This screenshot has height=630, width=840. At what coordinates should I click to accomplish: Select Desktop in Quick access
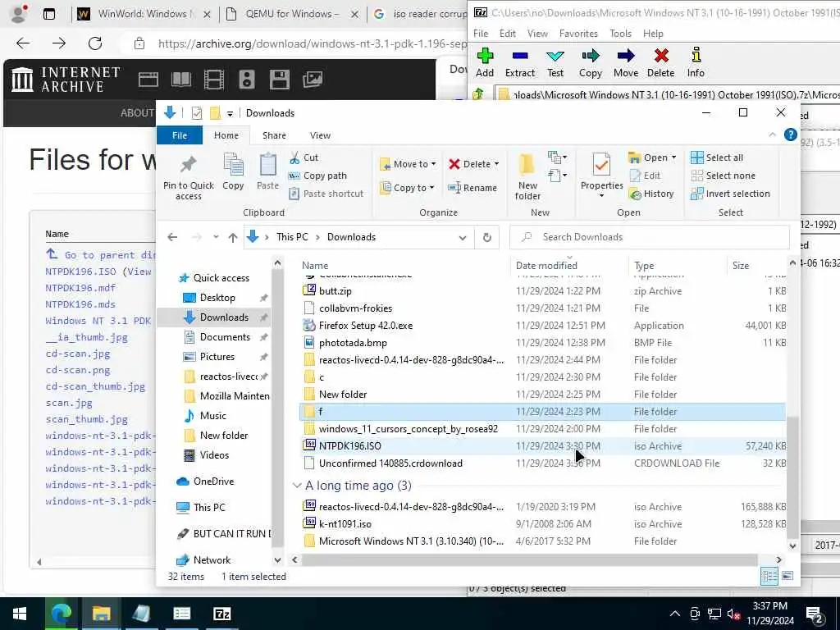217,297
